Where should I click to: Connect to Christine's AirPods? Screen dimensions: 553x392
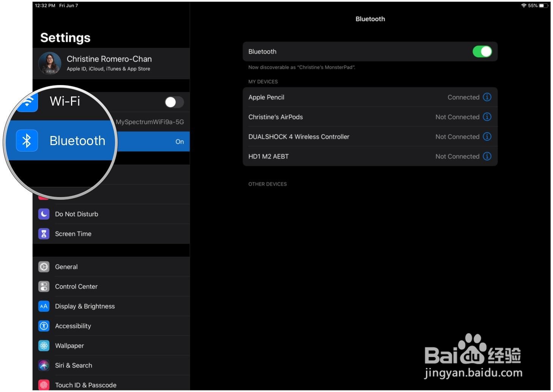click(370, 117)
